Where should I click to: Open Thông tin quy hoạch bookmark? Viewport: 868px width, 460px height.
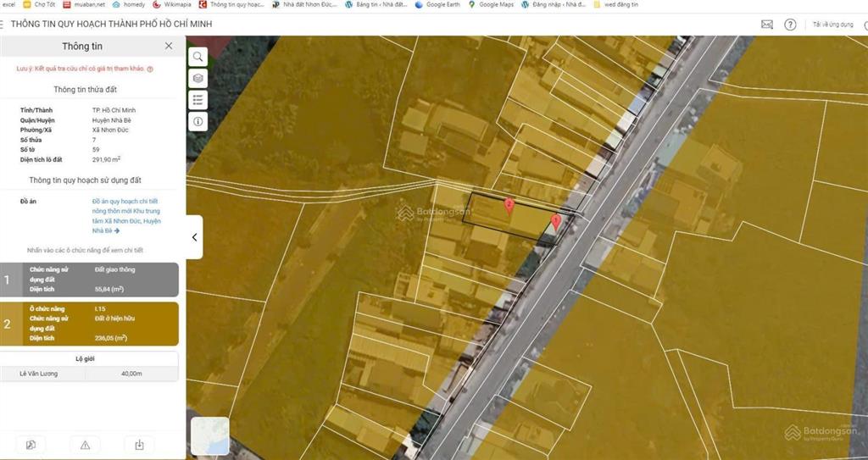tap(232, 4)
